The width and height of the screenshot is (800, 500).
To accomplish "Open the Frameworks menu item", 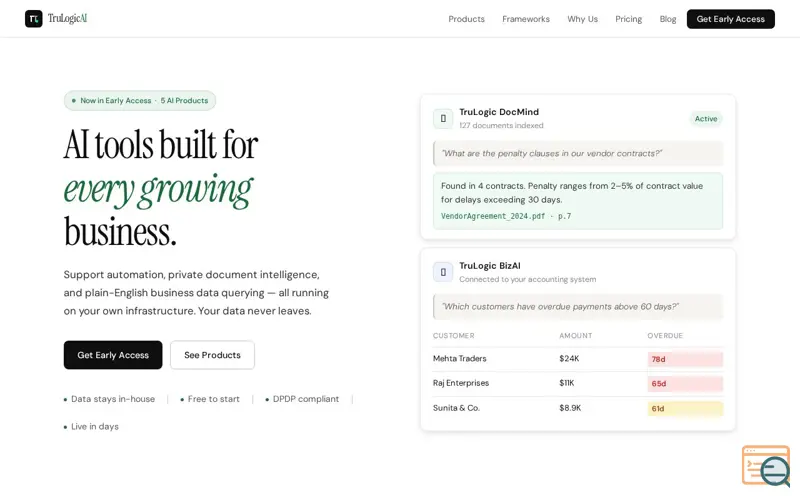I will coord(526,19).
